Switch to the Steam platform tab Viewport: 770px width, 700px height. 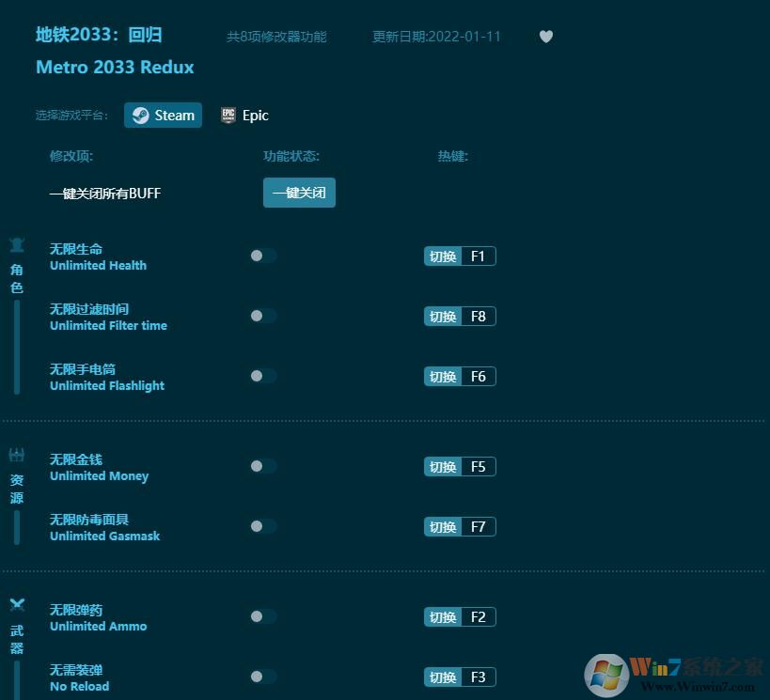[163, 115]
